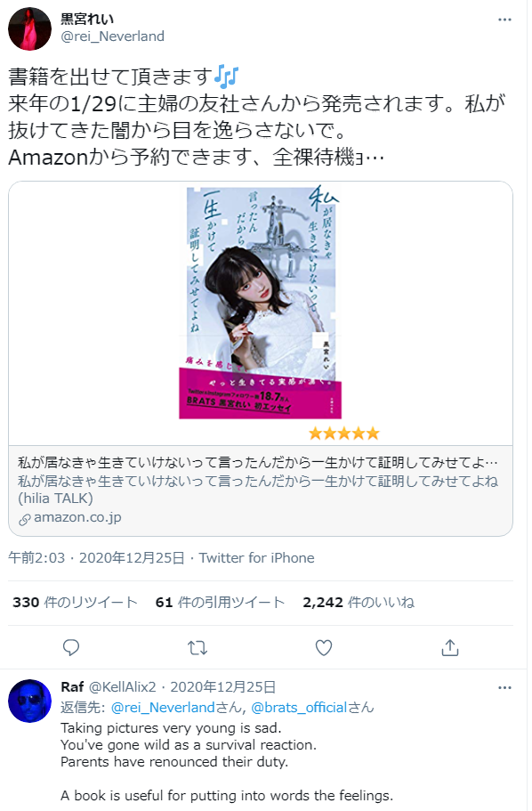Click the @rei_Neverland handle in header
This screenshot has width=532, height=811.
pyautogui.click(x=112, y=36)
